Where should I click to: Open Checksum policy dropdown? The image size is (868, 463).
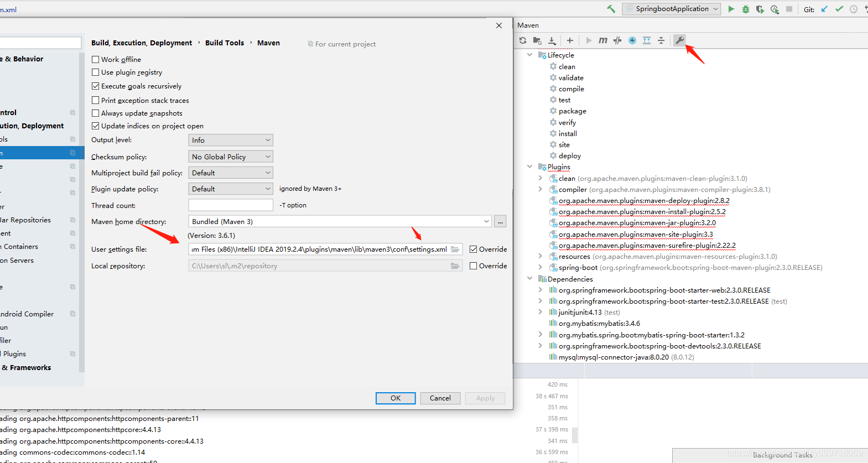click(x=231, y=157)
